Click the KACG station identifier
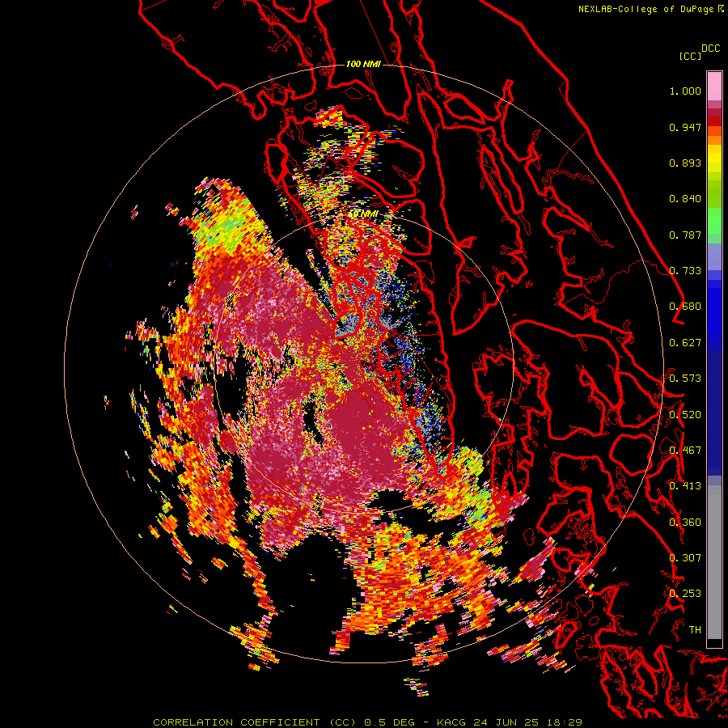 [x=451, y=722]
